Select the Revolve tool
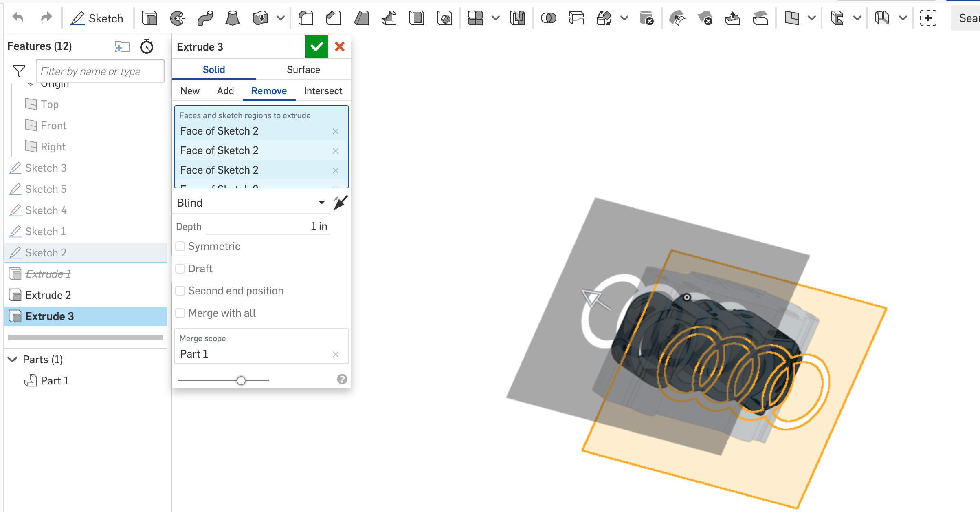 coord(176,18)
